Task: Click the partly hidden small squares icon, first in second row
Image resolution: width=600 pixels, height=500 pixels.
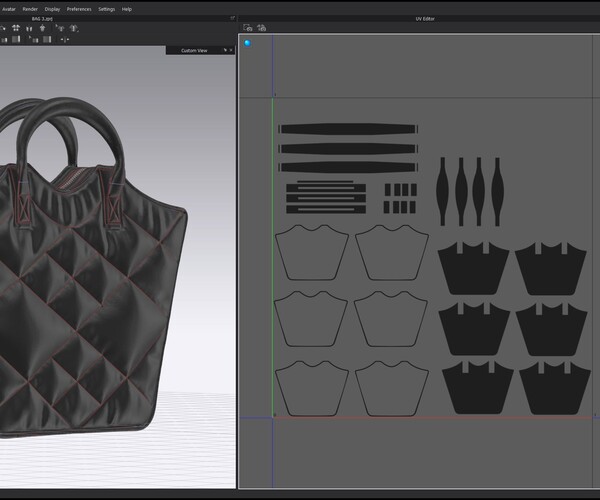Action: point(3,39)
